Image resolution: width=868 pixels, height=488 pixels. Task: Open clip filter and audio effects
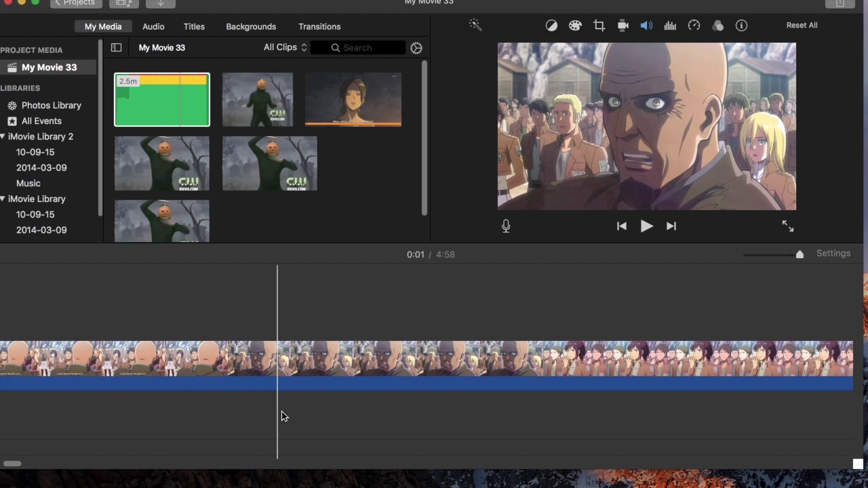point(717,26)
